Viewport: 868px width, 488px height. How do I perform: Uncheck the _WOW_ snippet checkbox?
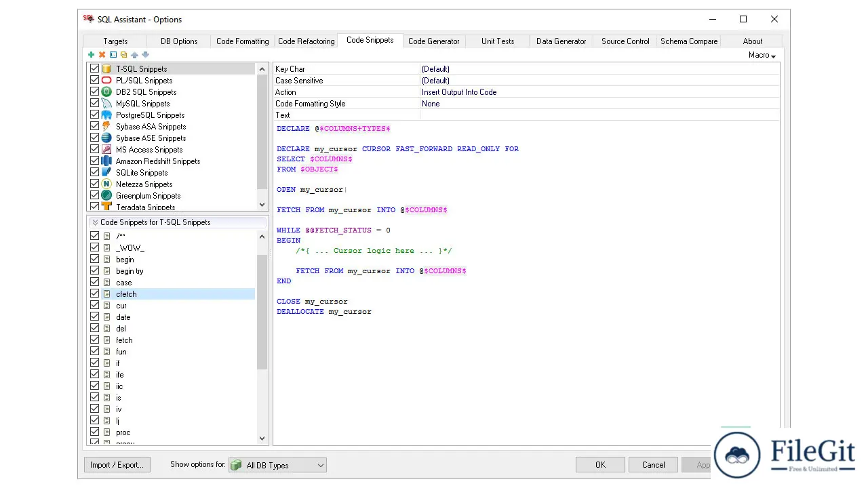[x=95, y=248]
